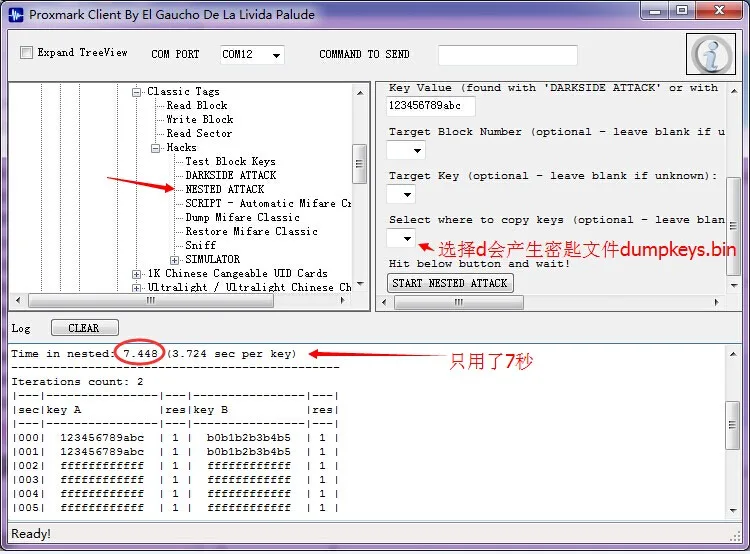Click options panel scroll up arrow

[x=734, y=91]
